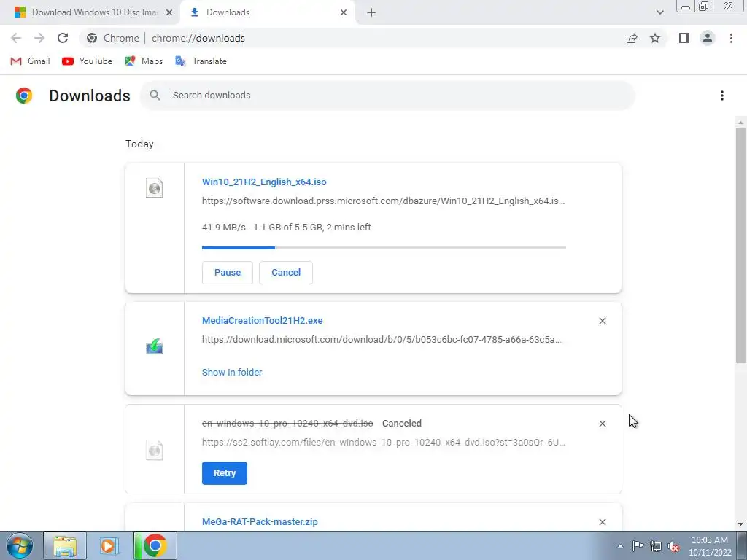Retry the canceled Windows 10 pro download

(225, 472)
